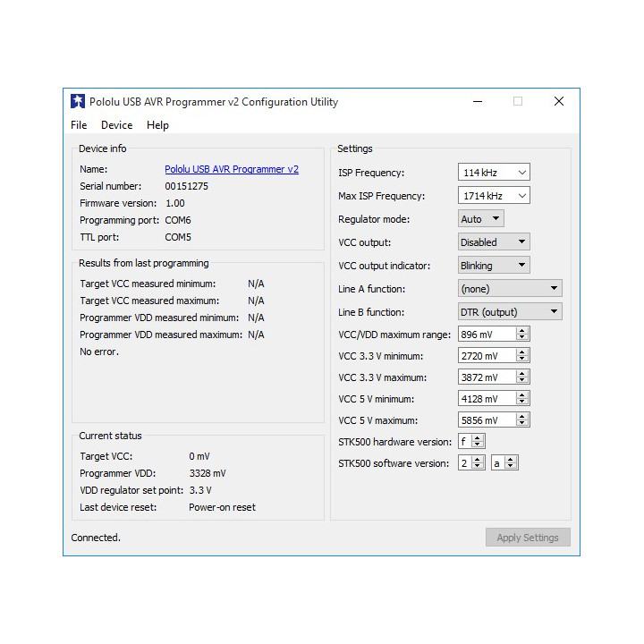
Task: Decrease VCC 3.3 V maximum with down arrow
Action: coord(522,380)
